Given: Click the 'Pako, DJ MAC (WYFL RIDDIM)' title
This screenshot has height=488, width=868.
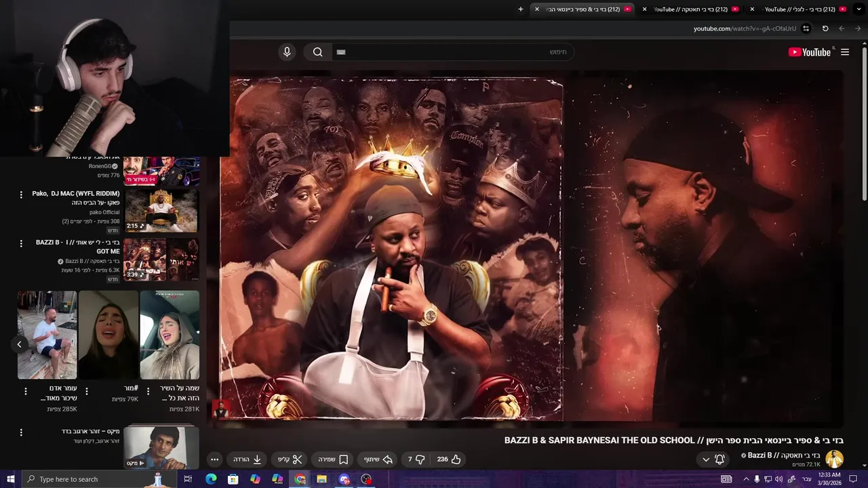Looking at the screenshot, I should pos(76,198).
